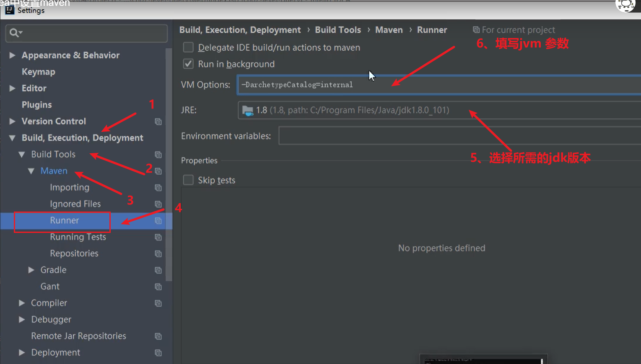
Task: Open the Keymap settings page
Action: pyautogui.click(x=38, y=72)
